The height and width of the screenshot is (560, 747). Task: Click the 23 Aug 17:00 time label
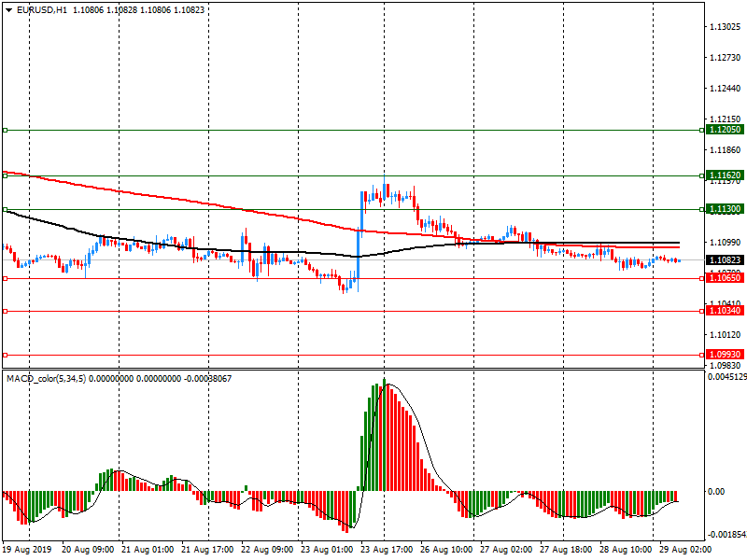pos(387,550)
